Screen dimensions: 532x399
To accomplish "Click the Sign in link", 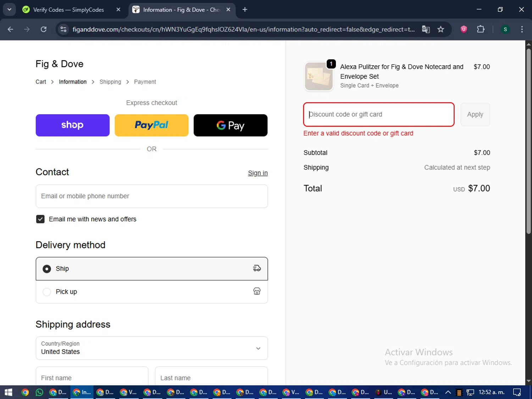I will pyautogui.click(x=258, y=173).
